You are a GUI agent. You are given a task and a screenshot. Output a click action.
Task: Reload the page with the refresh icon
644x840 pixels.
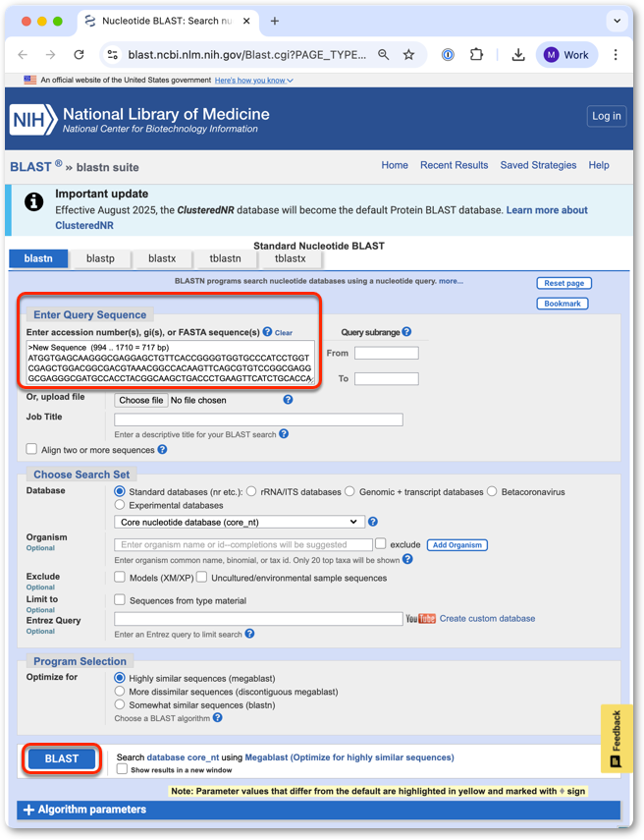(79, 55)
